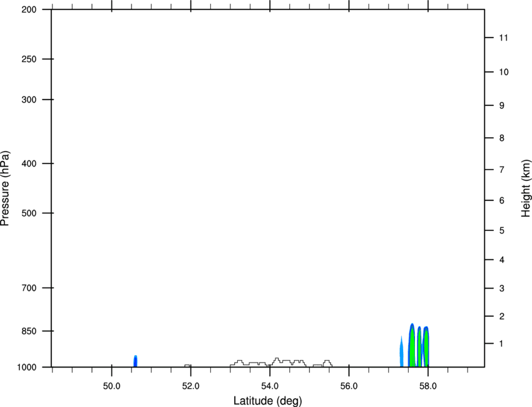Screen dimensions: 532x407
Task: Click the terrain outline peak near latitude 54.2
Action: point(277,359)
